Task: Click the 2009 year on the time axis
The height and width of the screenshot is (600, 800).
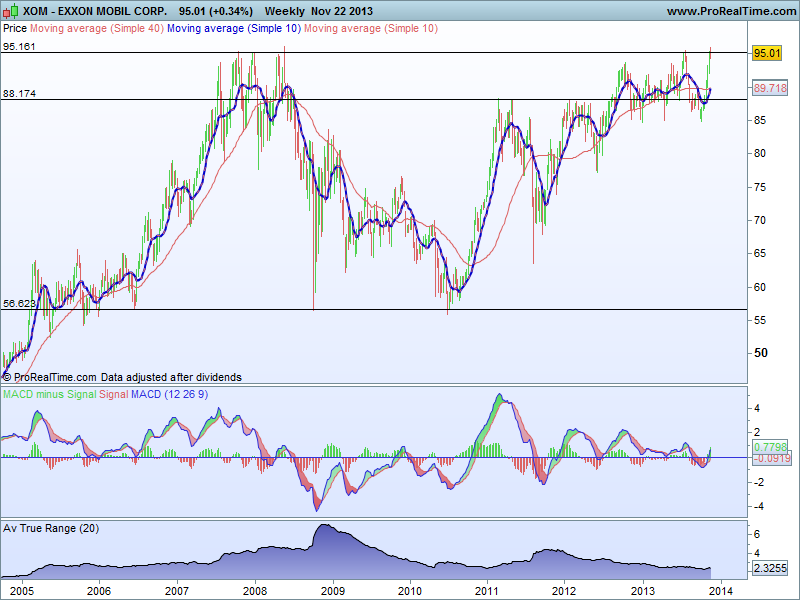Action: pos(333,591)
